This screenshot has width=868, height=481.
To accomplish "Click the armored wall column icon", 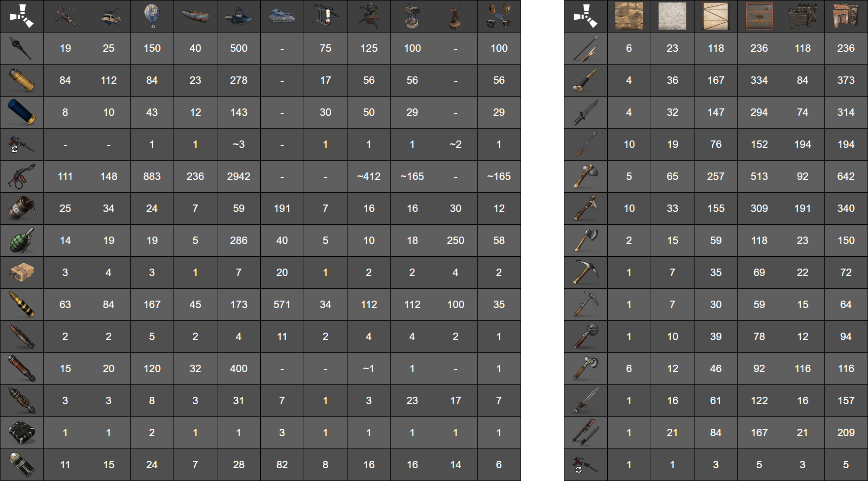I will [x=759, y=16].
